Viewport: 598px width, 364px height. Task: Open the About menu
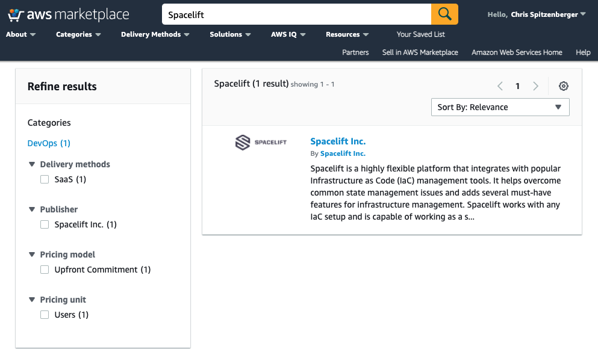pos(20,34)
